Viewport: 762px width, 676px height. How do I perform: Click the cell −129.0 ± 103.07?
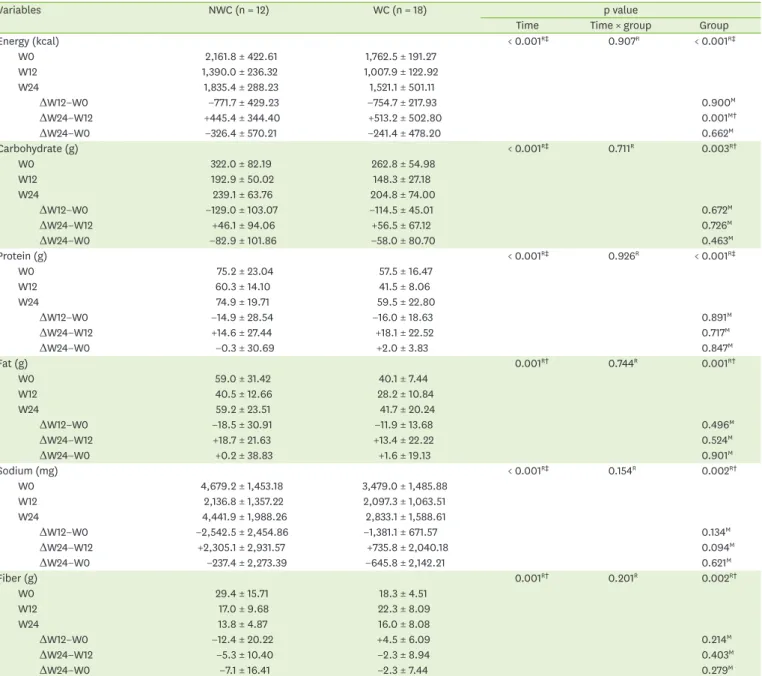(242, 210)
